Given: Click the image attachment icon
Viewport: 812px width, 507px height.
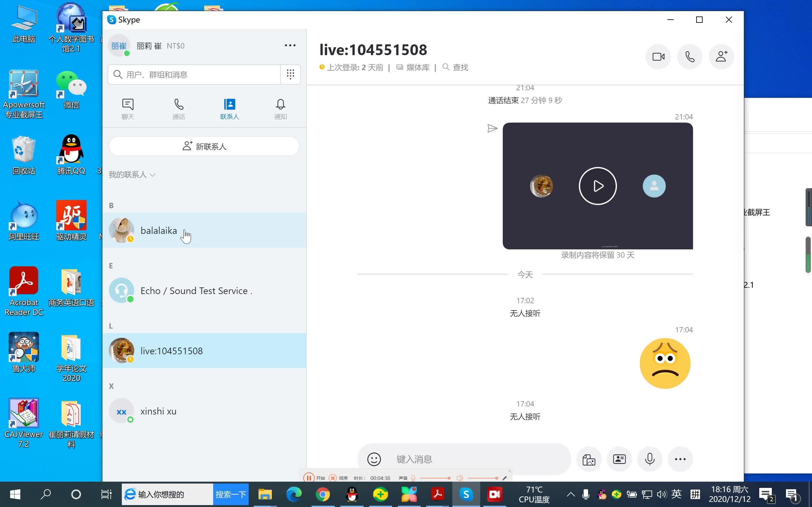Looking at the screenshot, I should (x=588, y=459).
